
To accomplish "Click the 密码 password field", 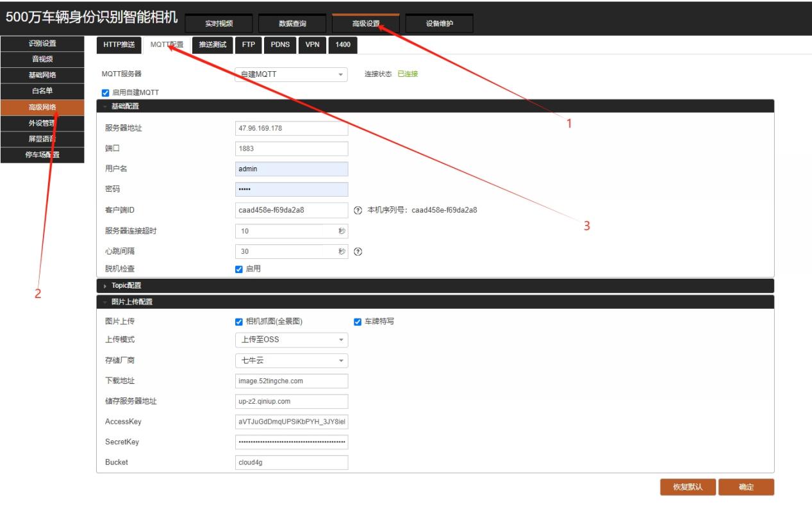I will (x=292, y=190).
